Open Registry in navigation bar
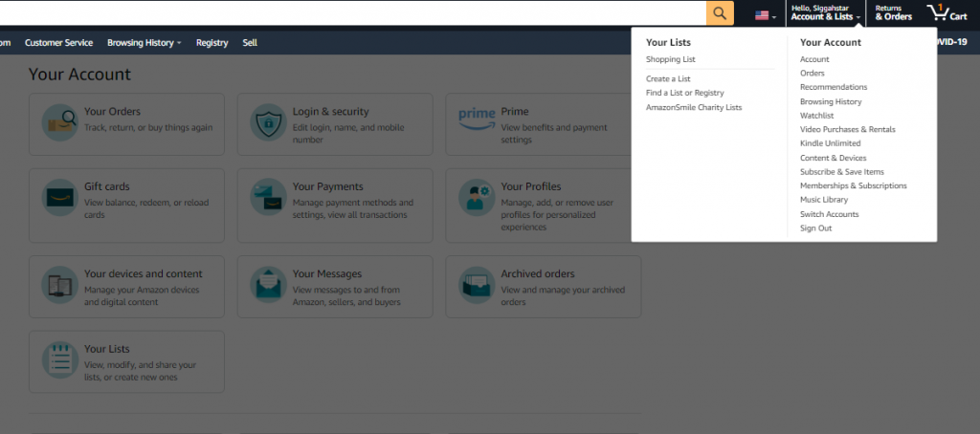980x434 pixels. pos(212,42)
